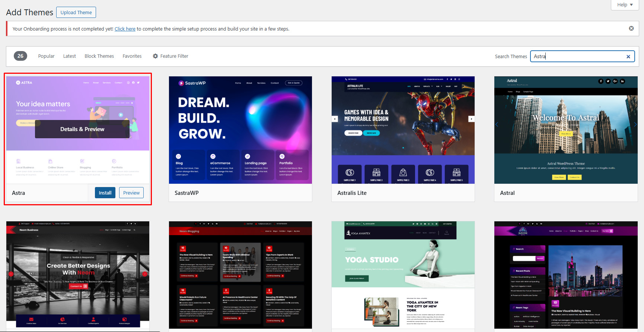Screen dimensions: 644x332
Task: Click the 26 results count badge
Action: pos(20,56)
